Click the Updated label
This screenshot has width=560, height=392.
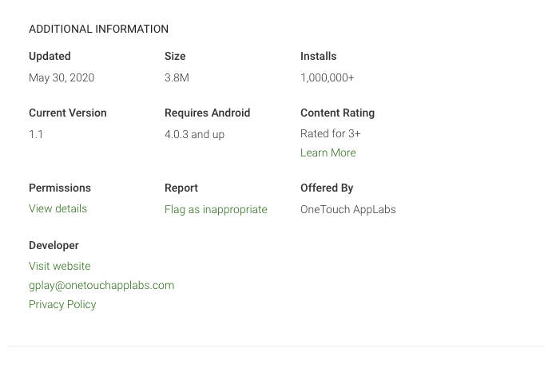50,56
